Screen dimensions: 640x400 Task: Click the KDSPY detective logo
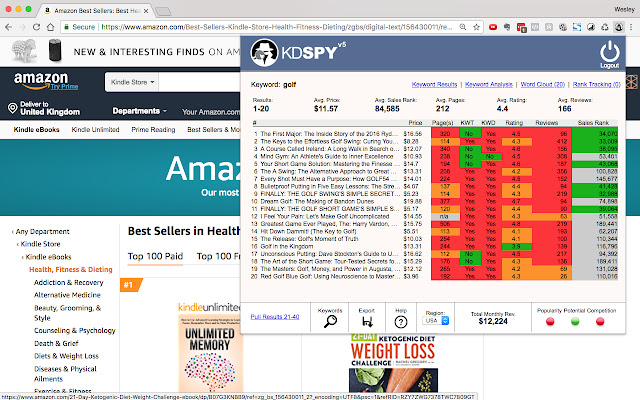[264, 52]
